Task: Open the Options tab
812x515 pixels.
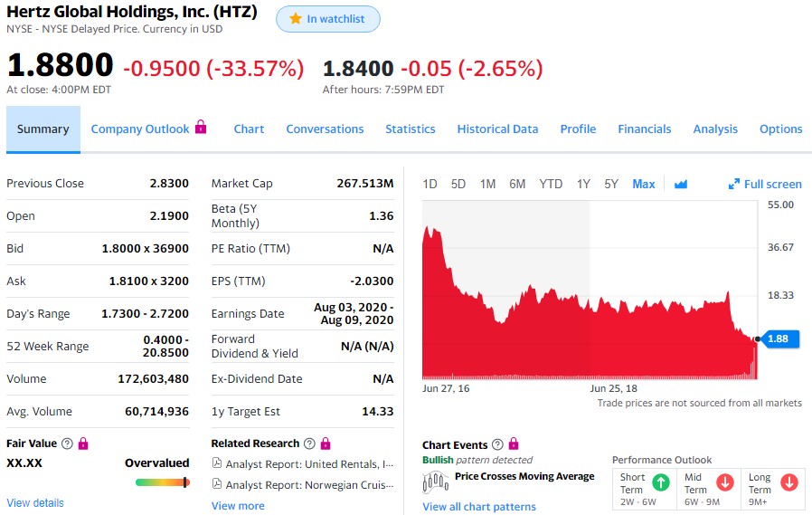Action: pos(781,129)
